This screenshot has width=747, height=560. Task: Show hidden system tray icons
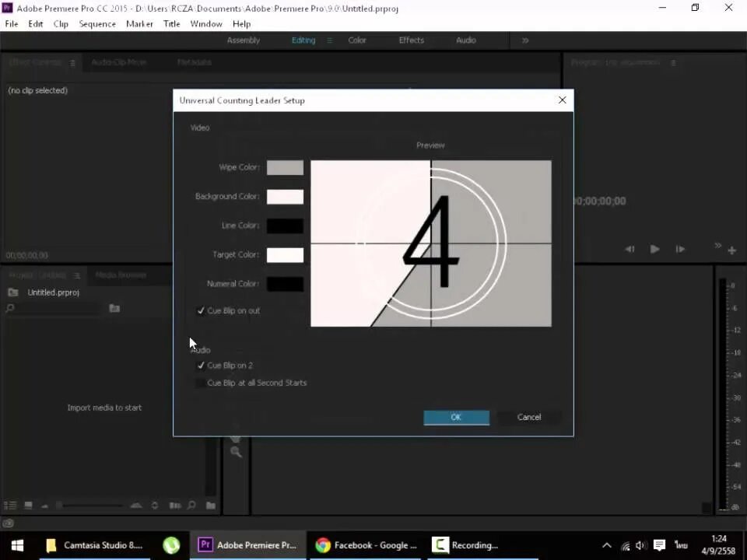606,546
